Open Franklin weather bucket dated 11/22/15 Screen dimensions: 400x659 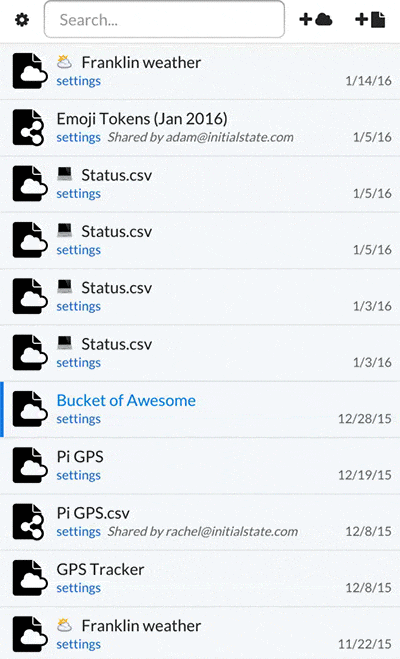pyautogui.click(x=141, y=626)
